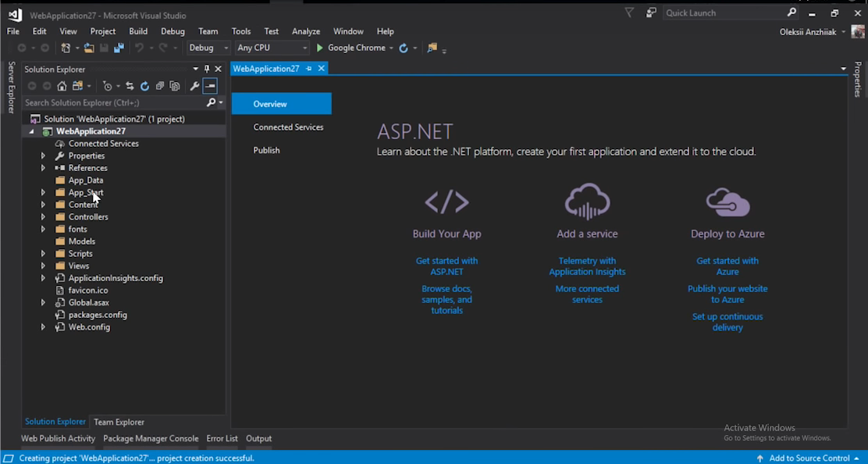The height and width of the screenshot is (464, 868).
Task: Click the Collapse All icon in Solution Explorer
Action: (x=160, y=86)
